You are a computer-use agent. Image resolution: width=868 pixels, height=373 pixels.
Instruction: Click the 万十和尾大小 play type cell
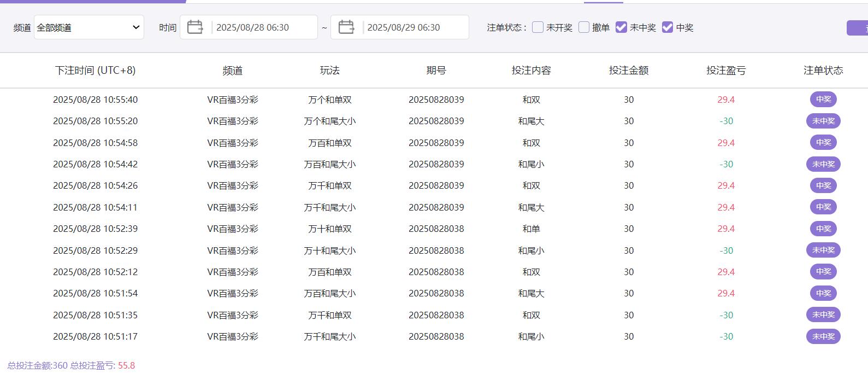point(330,250)
